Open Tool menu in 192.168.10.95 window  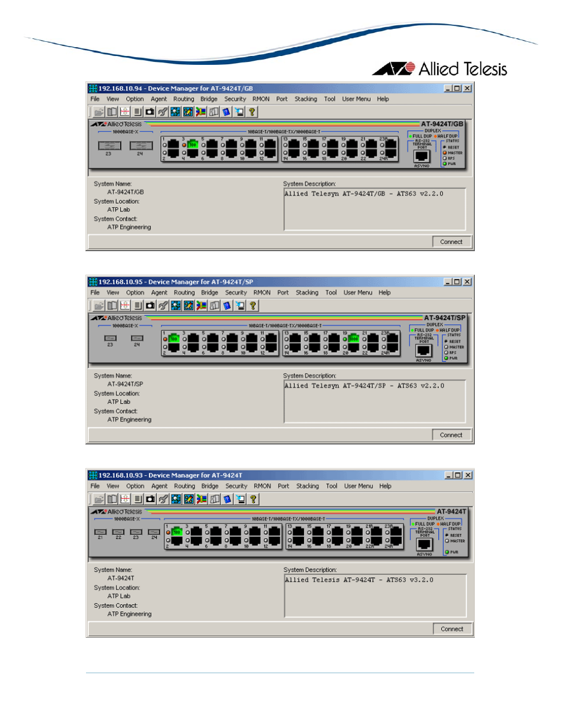331,292
